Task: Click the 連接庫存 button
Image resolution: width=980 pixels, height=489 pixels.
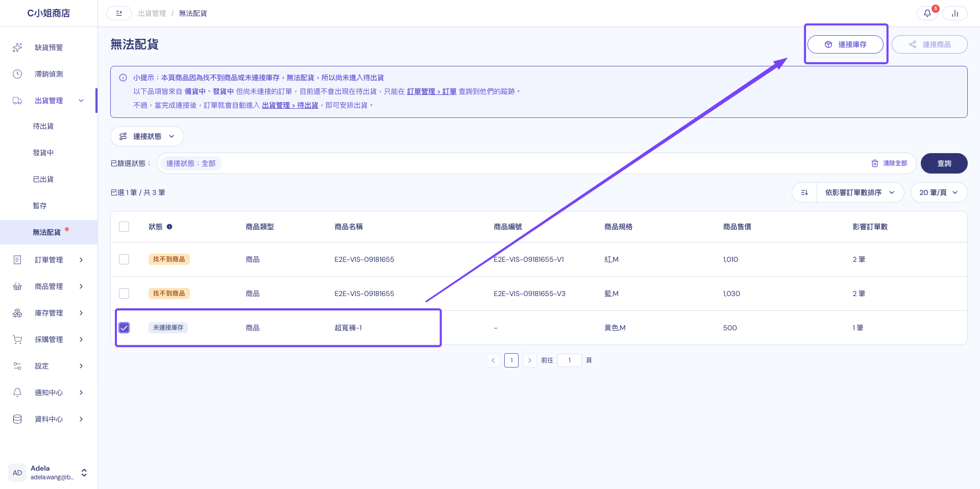Action: click(x=845, y=44)
